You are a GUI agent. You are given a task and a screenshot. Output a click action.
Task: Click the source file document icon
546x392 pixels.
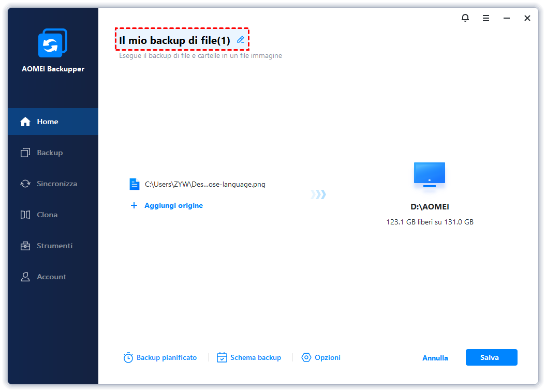pos(135,184)
